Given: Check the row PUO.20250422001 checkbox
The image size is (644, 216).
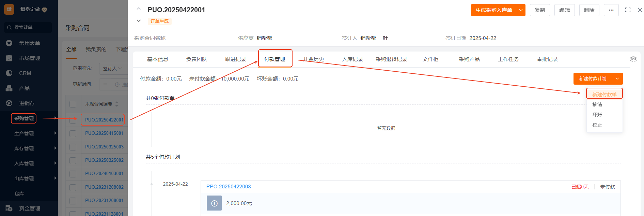Looking at the screenshot, I should [73, 120].
